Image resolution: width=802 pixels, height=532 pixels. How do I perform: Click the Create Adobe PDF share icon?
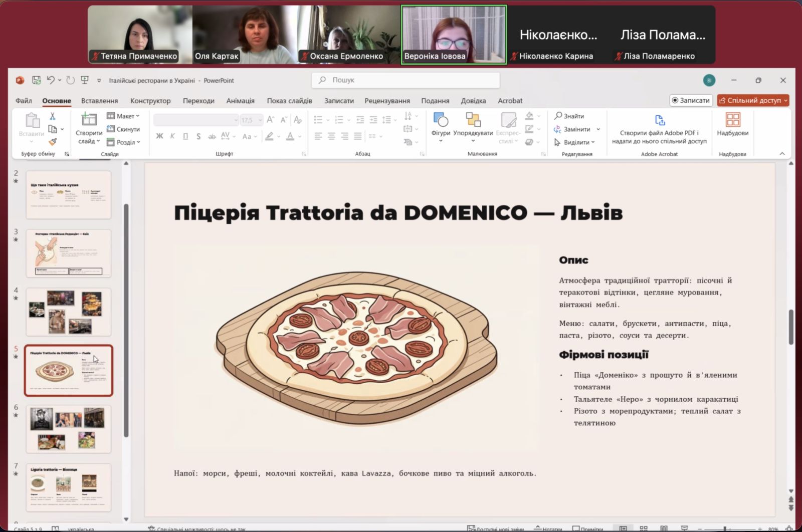[x=659, y=120]
